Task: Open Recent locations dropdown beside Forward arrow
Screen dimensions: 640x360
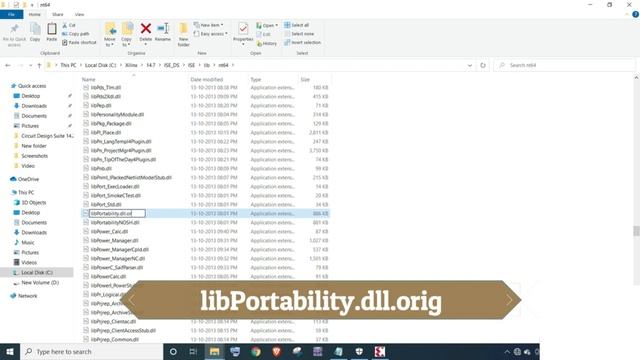Action: pos(30,65)
